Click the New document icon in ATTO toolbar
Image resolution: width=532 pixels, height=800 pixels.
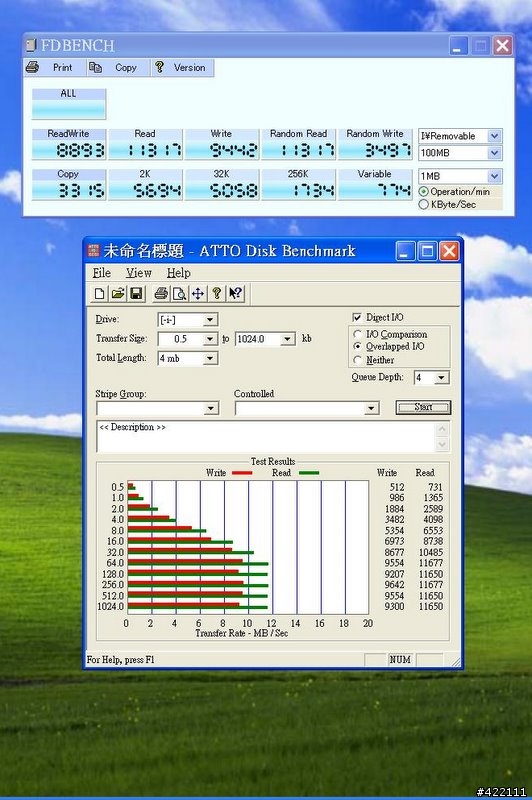coord(100,293)
